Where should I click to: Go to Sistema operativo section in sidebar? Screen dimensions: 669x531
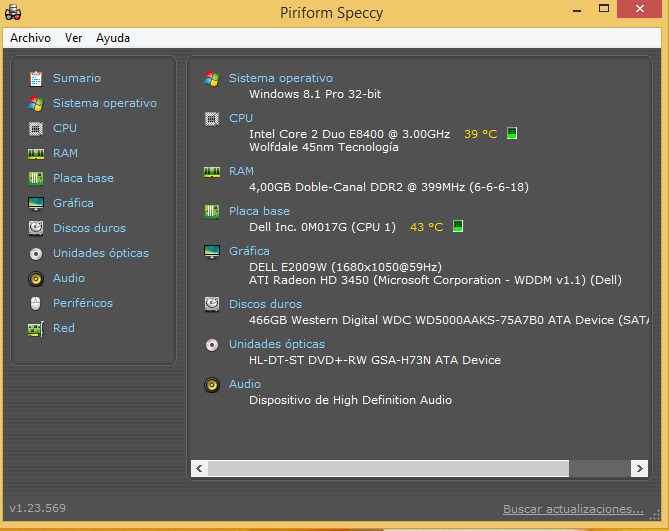pyautogui.click(x=105, y=104)
